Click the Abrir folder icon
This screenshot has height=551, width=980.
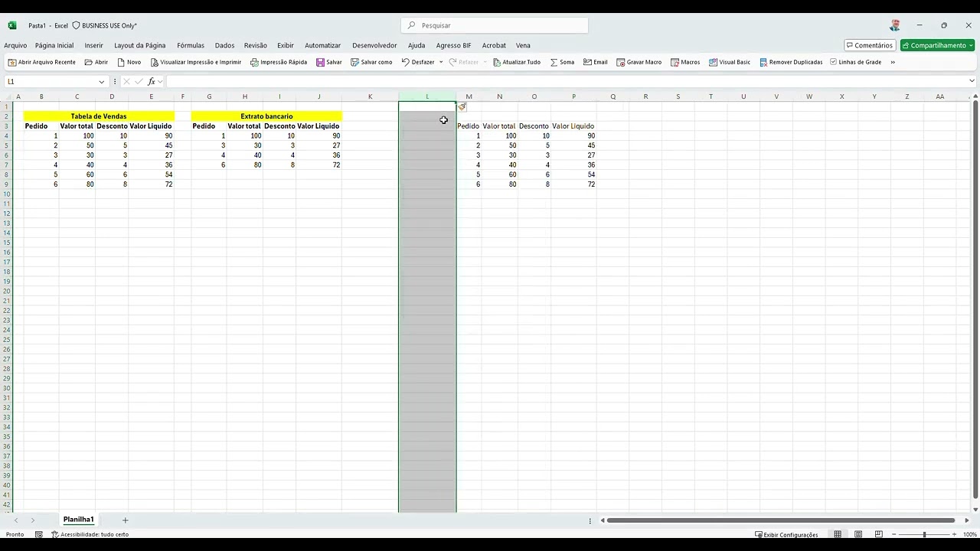tap(89, 62)
